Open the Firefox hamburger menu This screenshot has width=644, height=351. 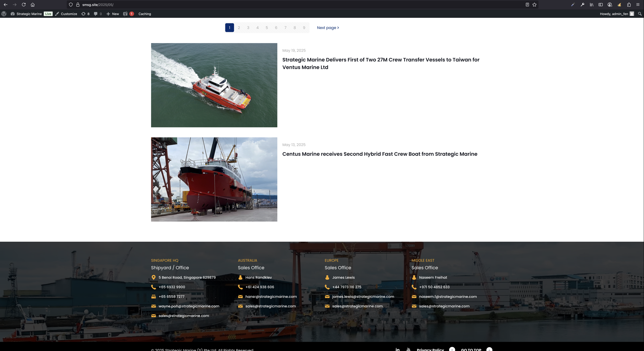[x=638, y=5]
